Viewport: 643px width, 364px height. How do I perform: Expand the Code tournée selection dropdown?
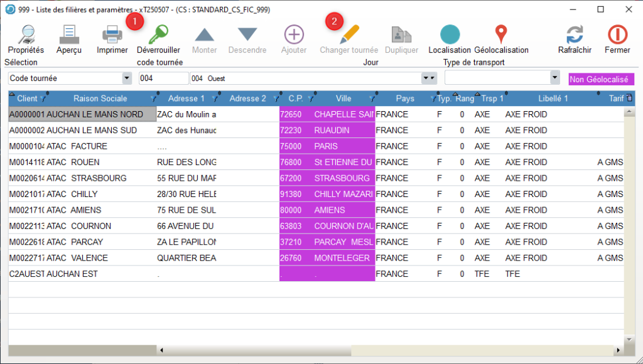127,78
